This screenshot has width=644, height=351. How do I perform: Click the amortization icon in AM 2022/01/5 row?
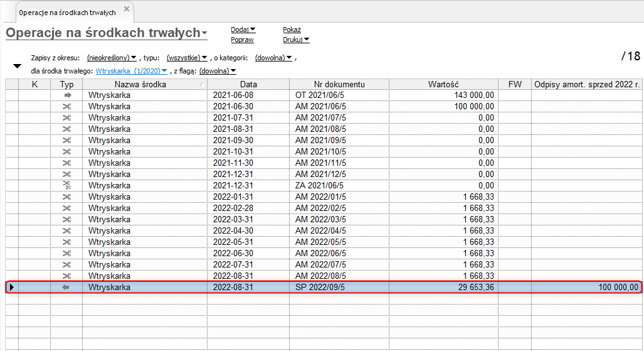(67, 197)
